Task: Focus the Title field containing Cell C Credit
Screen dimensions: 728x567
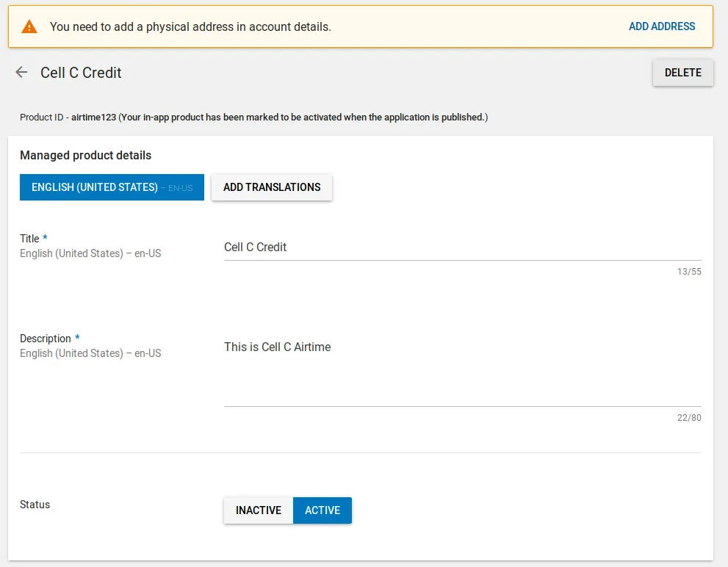Action: click(x=462, y=248)
